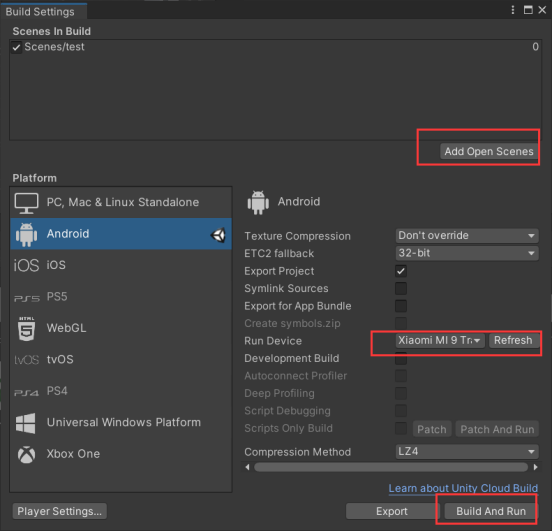Screen dimensions: 553x531
Task: Enable the Symlink Sources checkbox
Action: pyautogui.click(x=401, y=288)
